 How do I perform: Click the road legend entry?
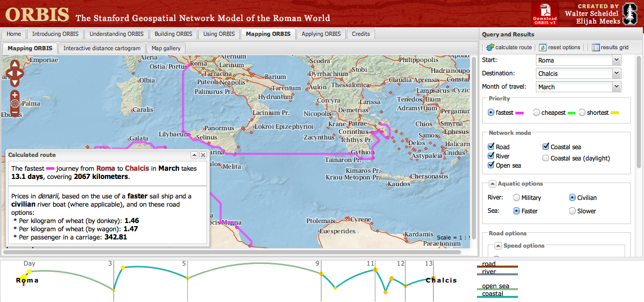coord(497,265)
